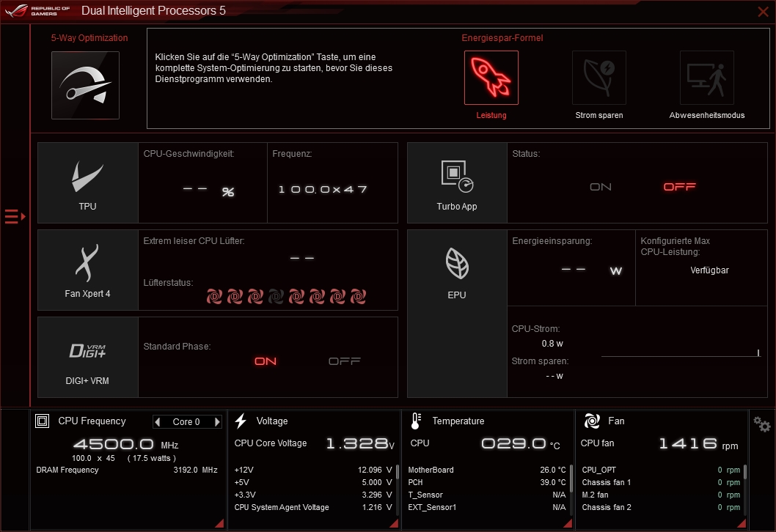Click the greyed-out fourth fan status icon
This screenshot has height=532, width=776.
click(277, 296)
